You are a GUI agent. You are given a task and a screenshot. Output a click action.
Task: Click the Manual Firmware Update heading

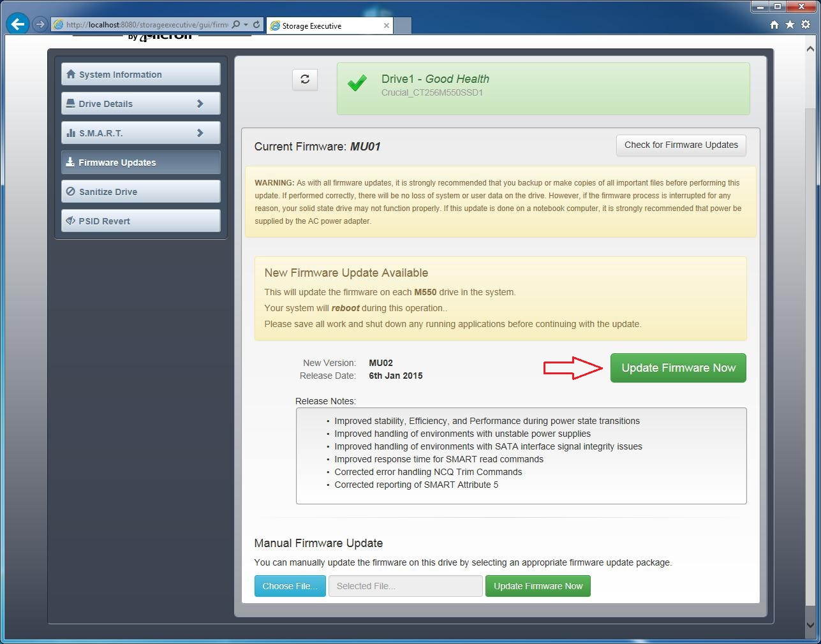point(318,543)
